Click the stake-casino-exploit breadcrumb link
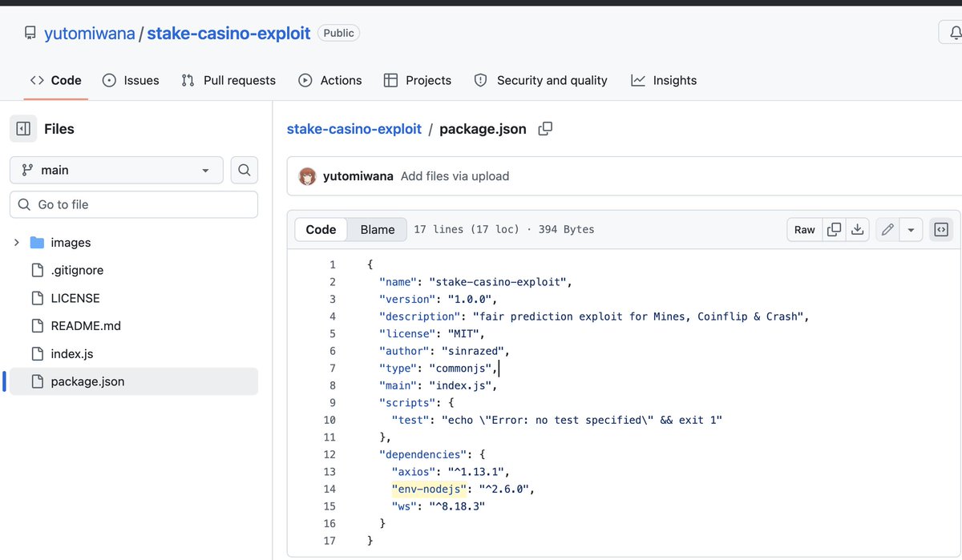The width and height of the screenshot is (962, 560). pos(354,129)
